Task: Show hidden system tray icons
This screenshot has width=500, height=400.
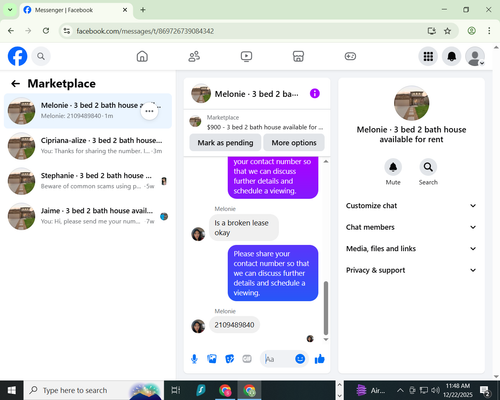Action: point(400,390)
